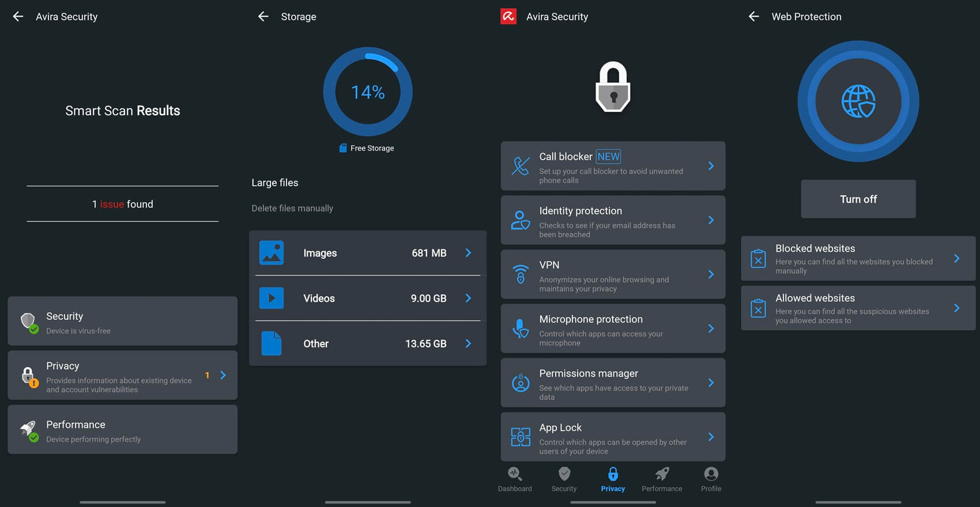
Task: Tap the 'Storage' screen title
Action: pos(299,17)
